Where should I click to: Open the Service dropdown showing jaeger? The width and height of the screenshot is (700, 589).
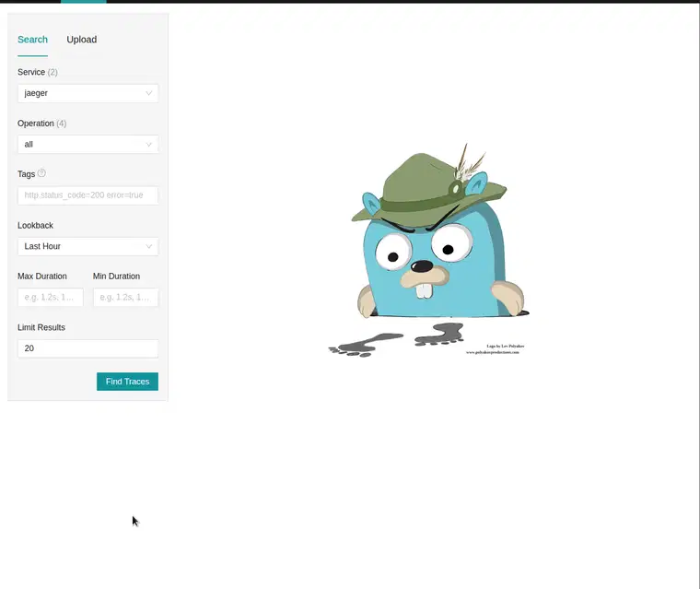(87, 93)
